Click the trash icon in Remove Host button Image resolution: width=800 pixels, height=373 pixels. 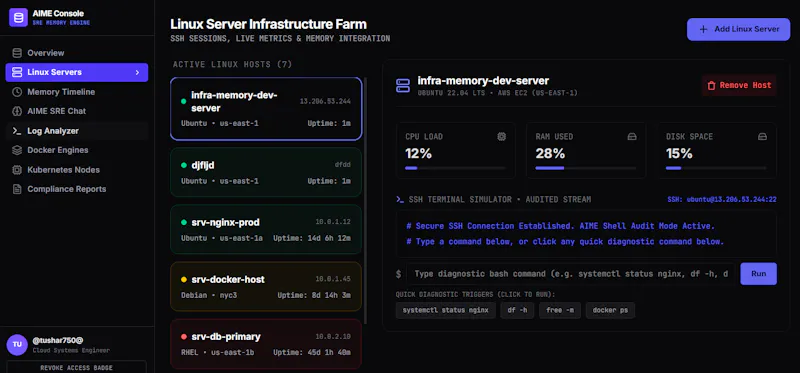711,86
